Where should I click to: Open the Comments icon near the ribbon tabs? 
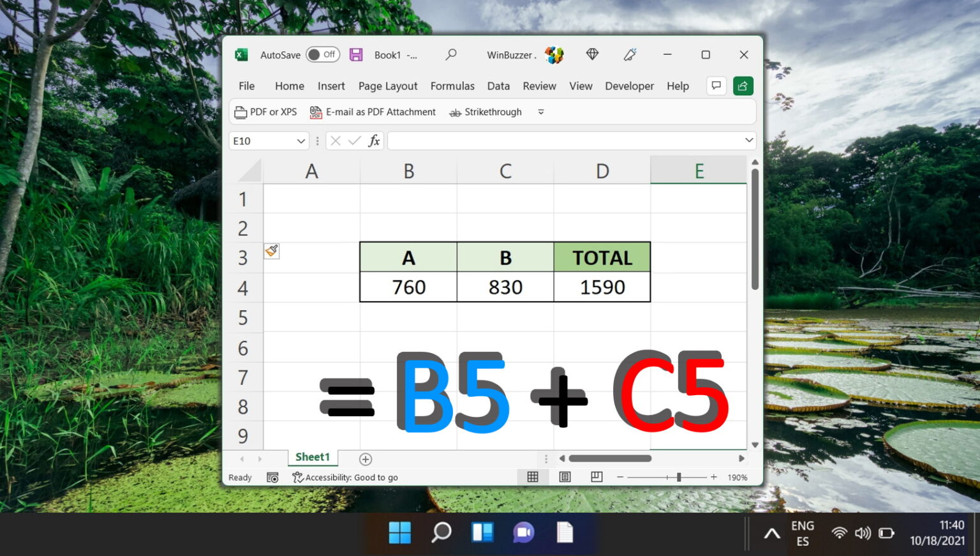[x=716, y=86]
